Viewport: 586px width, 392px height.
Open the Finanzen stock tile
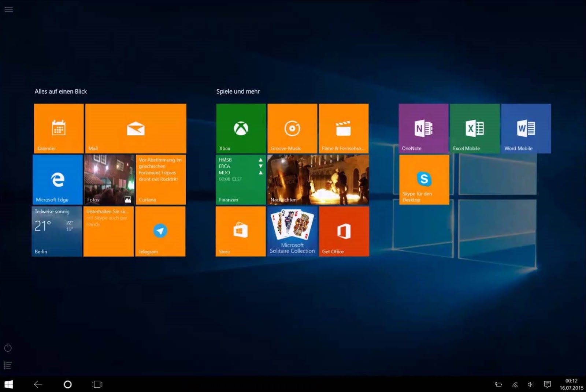pos(241,180)
